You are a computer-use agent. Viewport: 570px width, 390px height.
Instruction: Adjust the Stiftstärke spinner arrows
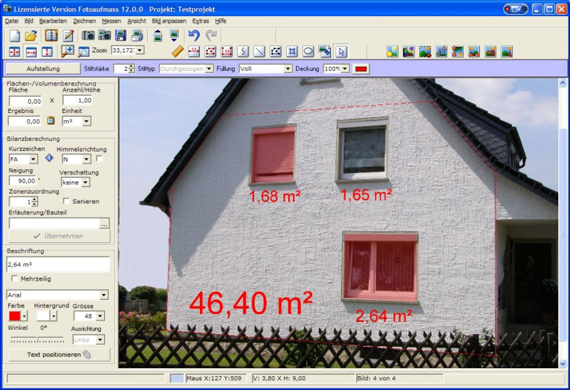tap(132, 68)
